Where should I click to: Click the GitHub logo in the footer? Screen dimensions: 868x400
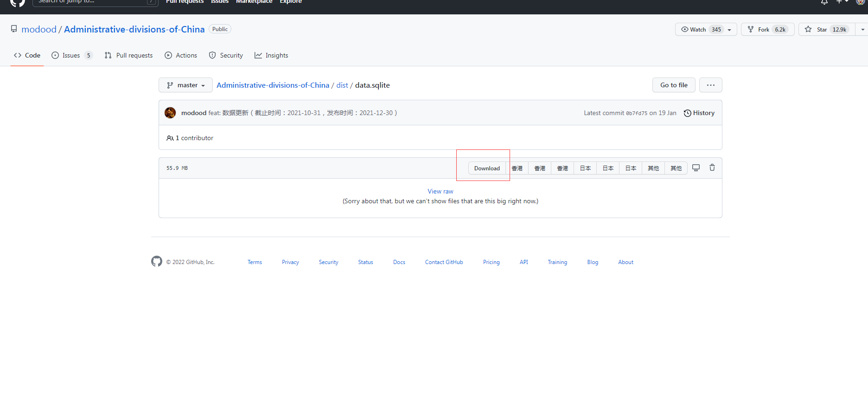[157, 262]
